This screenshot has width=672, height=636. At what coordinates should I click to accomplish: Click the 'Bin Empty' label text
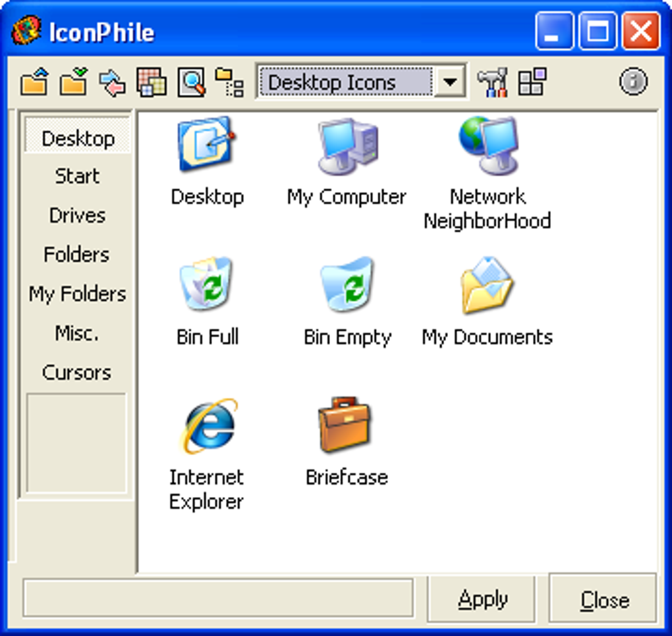(x=347, y=337)
